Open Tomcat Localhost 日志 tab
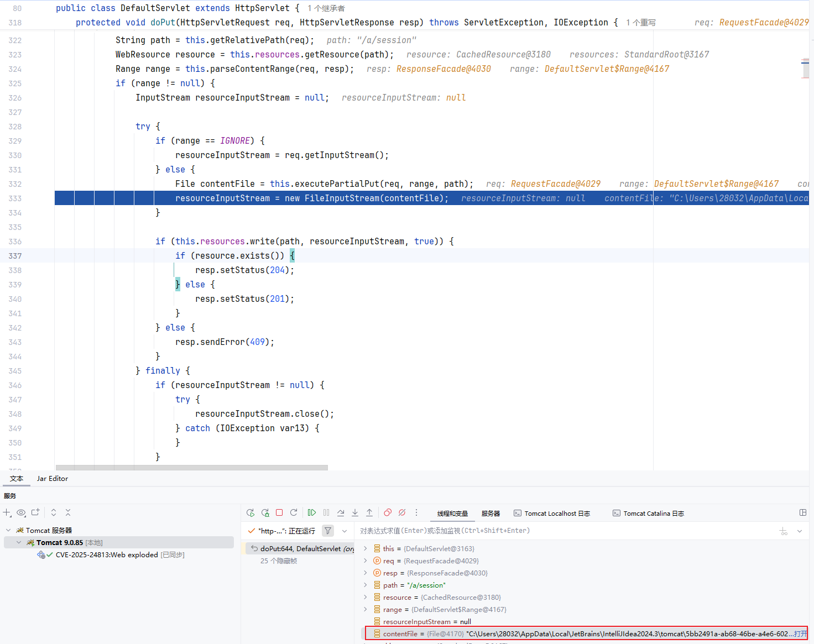The width and height of the screenshot is (814, 644). pyautogui.click(x=552, y=514)
